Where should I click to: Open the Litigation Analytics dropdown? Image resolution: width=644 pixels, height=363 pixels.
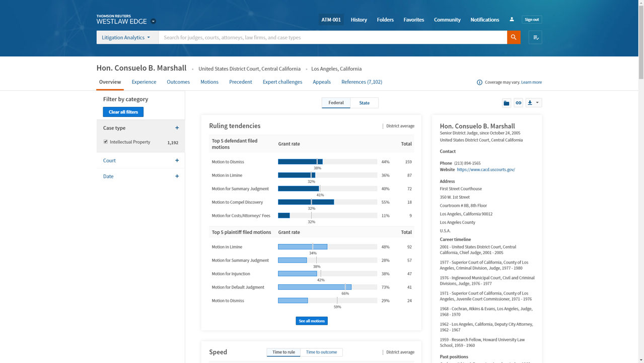(127, 37)
